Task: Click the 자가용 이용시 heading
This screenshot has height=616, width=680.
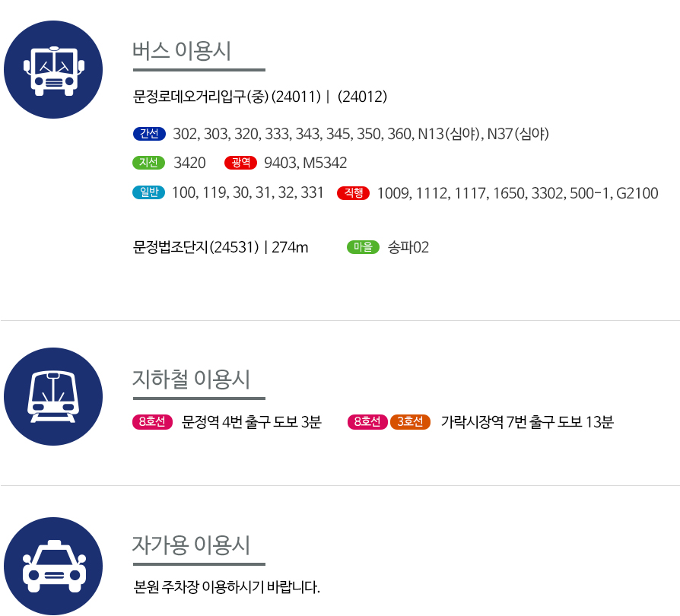Action: click(191, 545)
